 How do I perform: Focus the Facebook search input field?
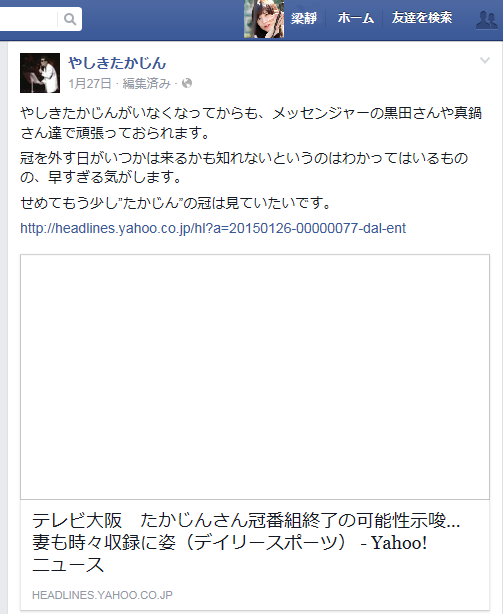point(28,19)
